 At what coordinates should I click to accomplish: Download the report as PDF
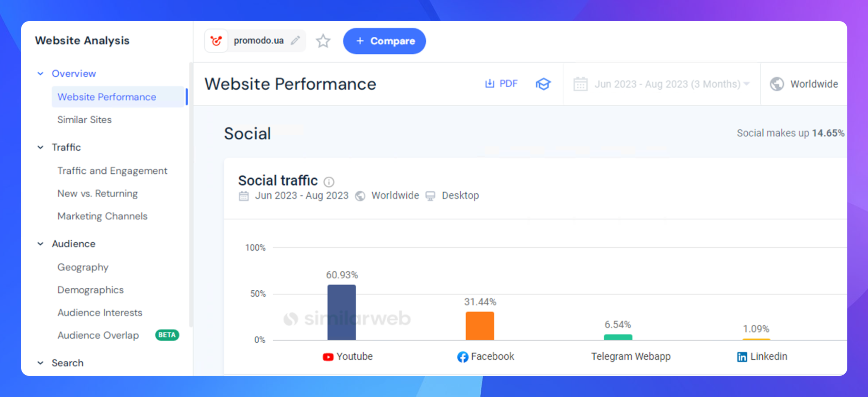tap(501, 84)
